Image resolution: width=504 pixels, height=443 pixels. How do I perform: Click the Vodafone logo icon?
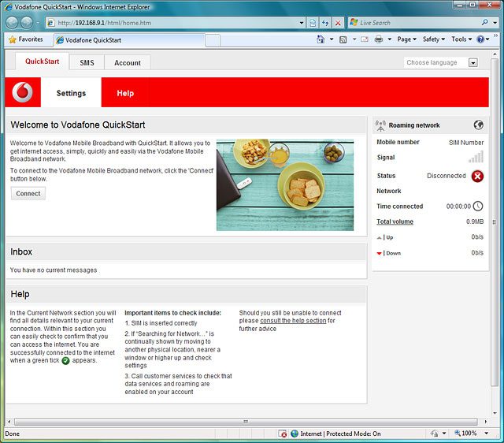coord(23,93)
